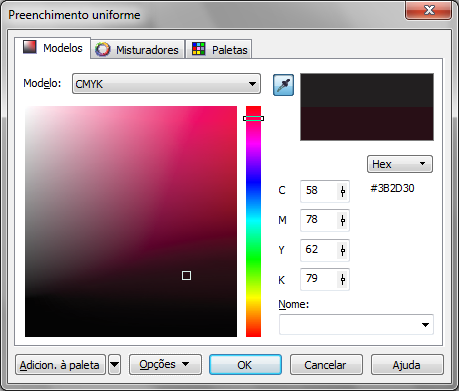Click the Paletas grid icon
Image resolution: width=459 pixels, height=391 pixels.
(199, 49)
